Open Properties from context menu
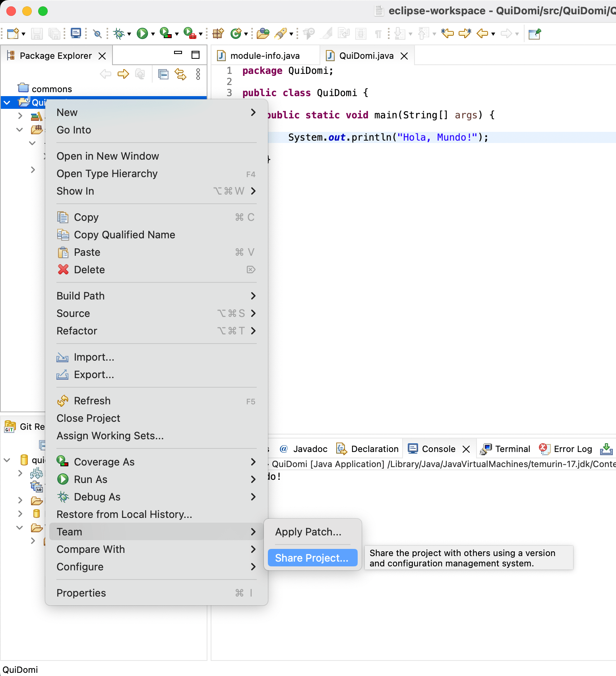The width and height of the screenshot is (616, 676). (157, 593)
